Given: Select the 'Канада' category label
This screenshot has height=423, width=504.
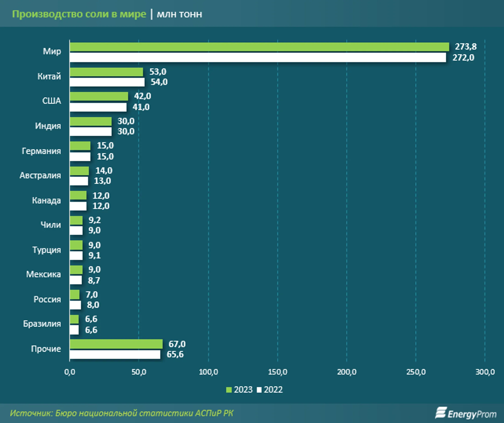Looking at the screenshot, I should click(x=47, y=200).
